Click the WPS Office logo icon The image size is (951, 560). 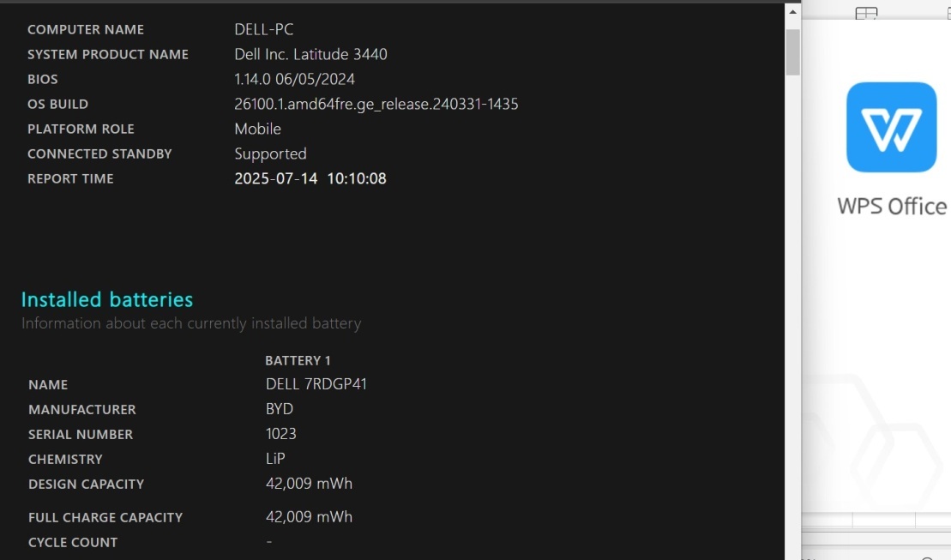pos(891,128)
